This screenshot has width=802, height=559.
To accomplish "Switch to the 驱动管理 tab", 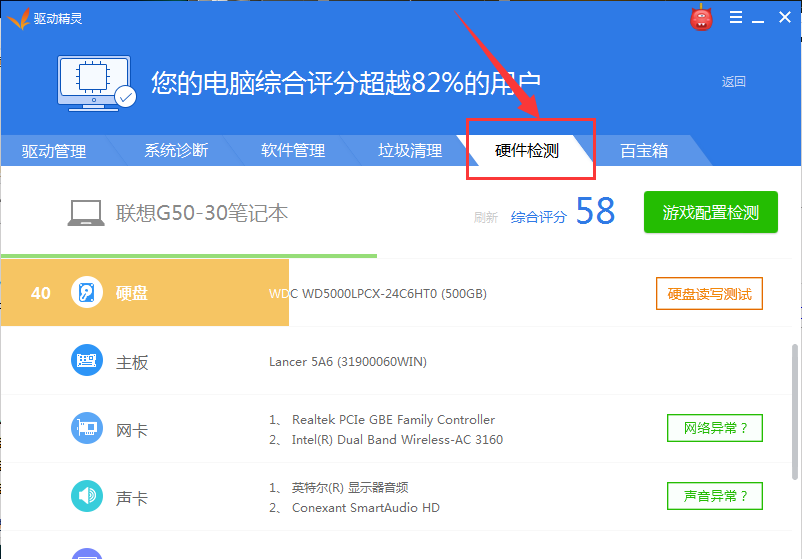I will click(54, 151).
